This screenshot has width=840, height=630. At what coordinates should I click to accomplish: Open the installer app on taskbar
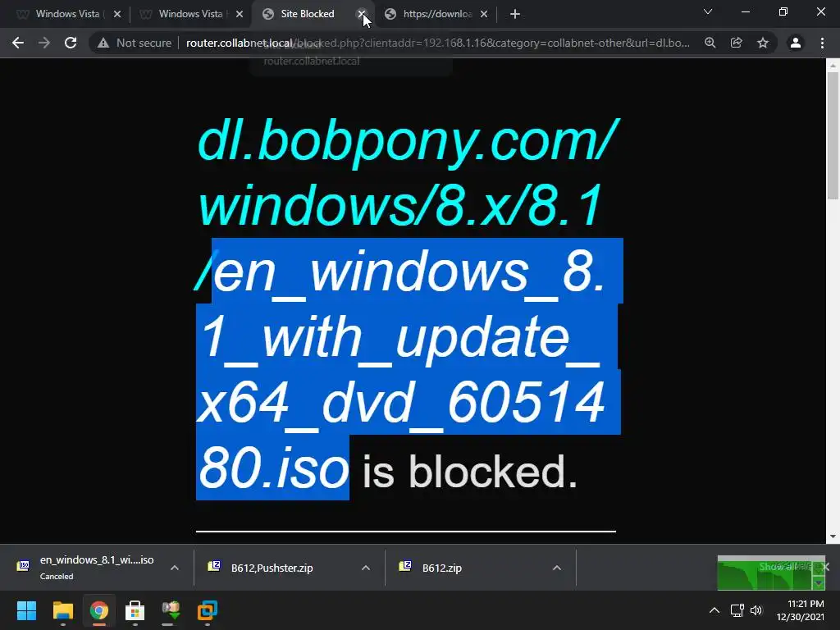(x=171, y=610)
